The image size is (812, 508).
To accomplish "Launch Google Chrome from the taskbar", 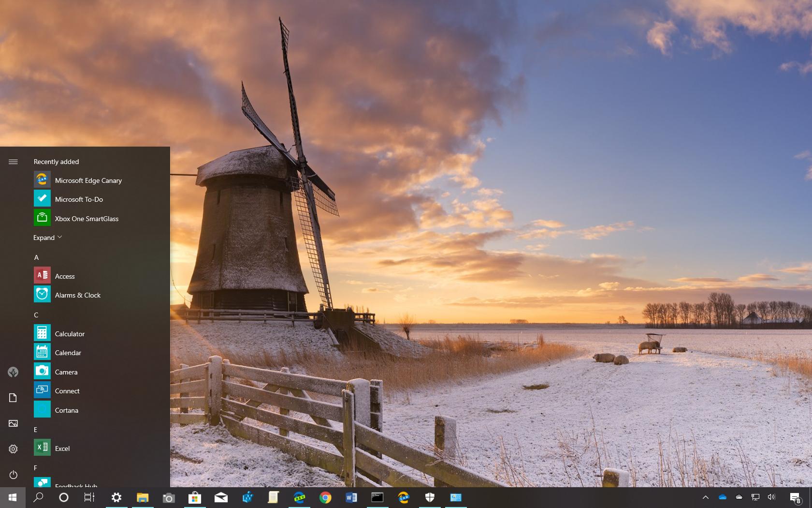I will [x=325, y=497].
